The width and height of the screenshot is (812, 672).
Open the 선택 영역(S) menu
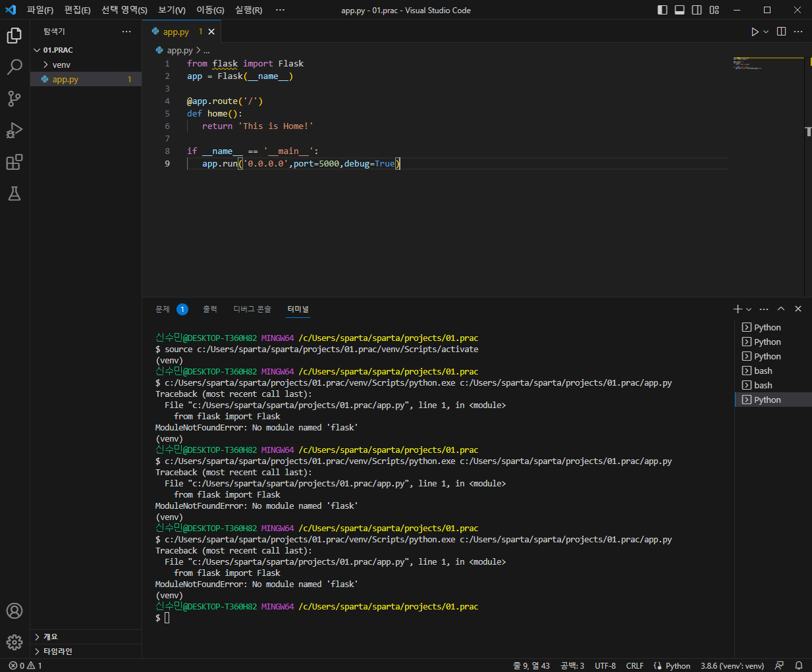click(124, 10)
